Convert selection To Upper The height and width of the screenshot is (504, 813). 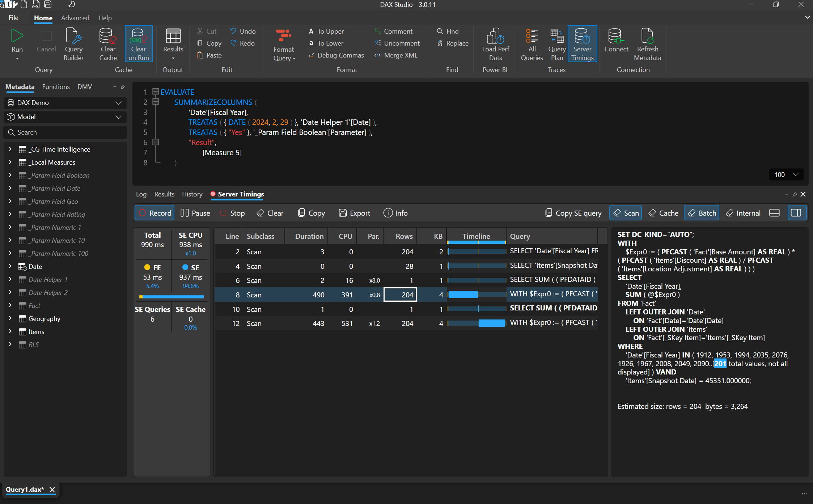click(326, 31)
